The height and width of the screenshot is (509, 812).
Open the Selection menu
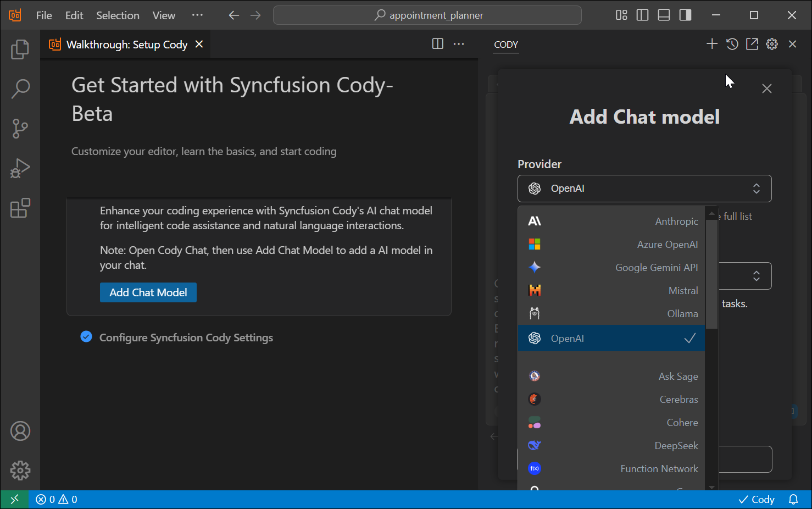[118, 15]
